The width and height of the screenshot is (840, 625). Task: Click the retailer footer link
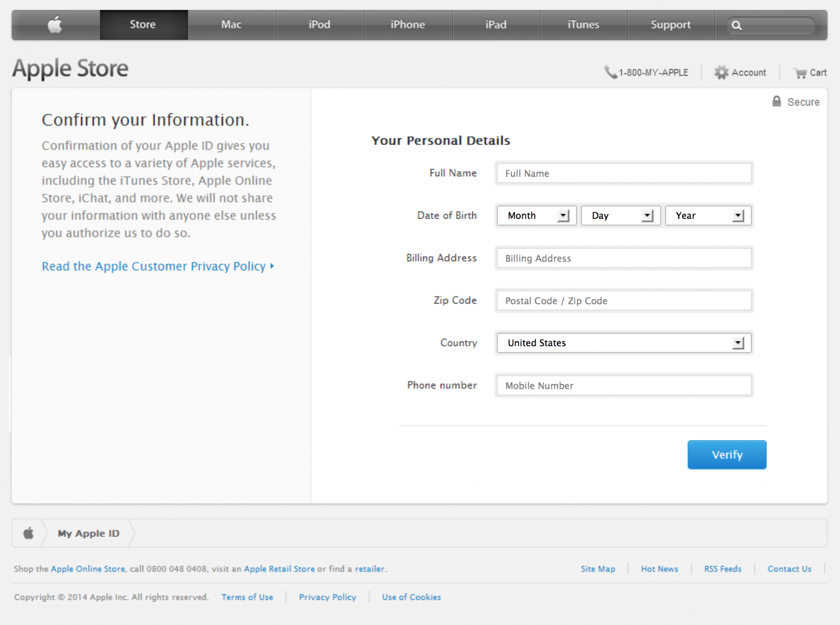click(370, 569)
